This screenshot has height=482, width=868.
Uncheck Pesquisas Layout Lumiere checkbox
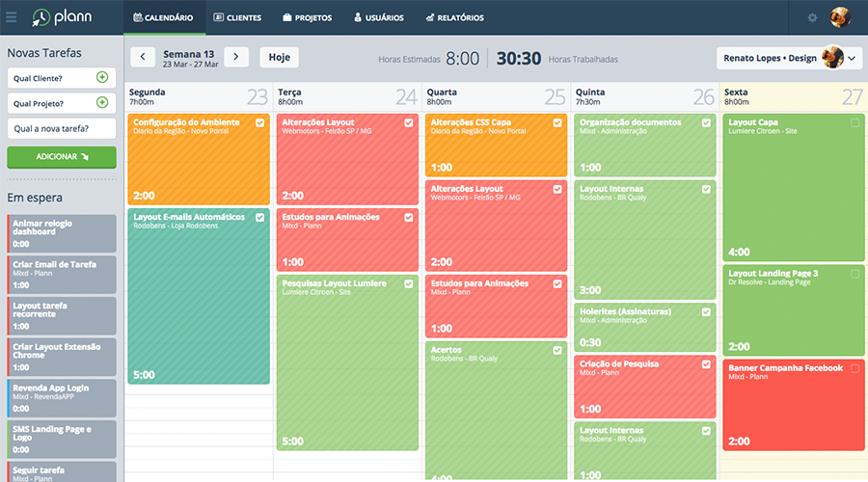point(409,283)
